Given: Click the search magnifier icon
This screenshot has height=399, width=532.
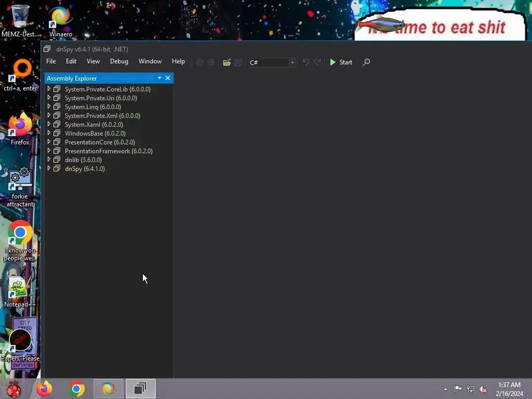Looking at the screenshot, I should click(x=366, y=62).
